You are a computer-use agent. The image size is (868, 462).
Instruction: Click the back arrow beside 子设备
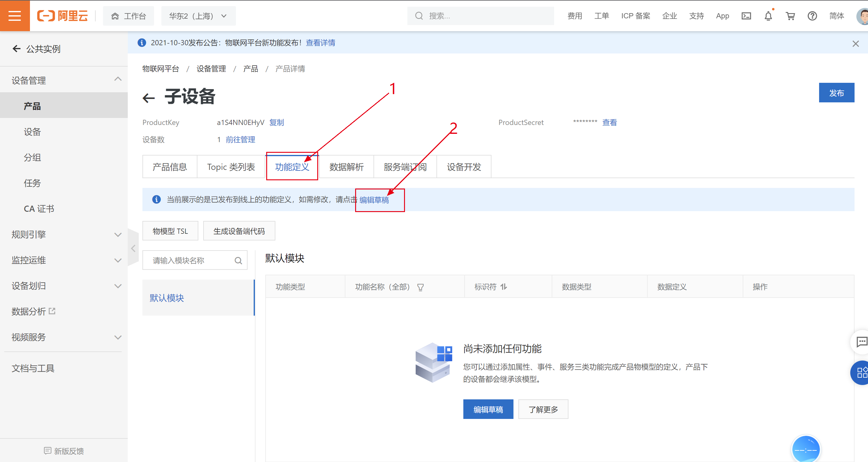[149, 98]
